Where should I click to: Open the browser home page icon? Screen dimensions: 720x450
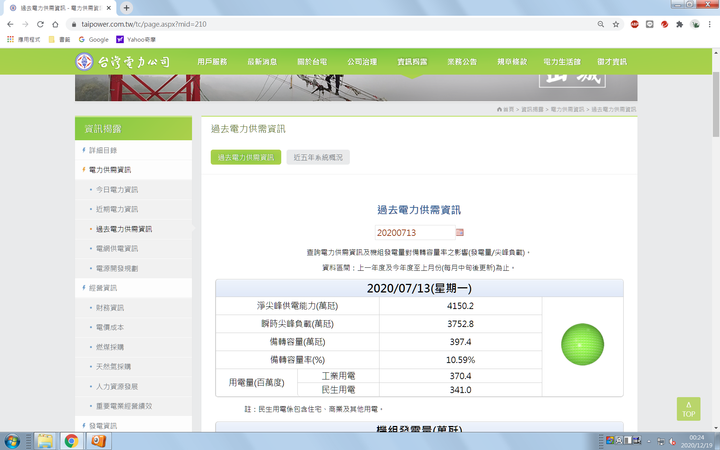(55, 24)
